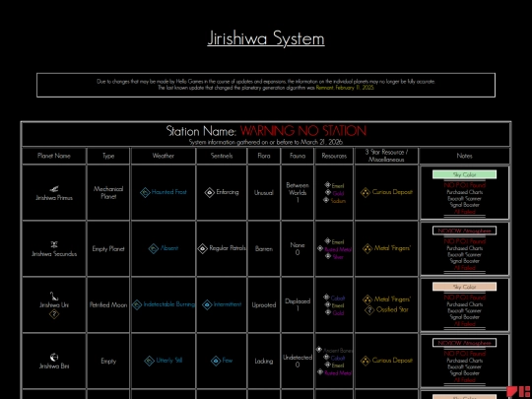The image size is (532, 399).
Task: Click the Sodium resource icon
Action: click(326, 200)
